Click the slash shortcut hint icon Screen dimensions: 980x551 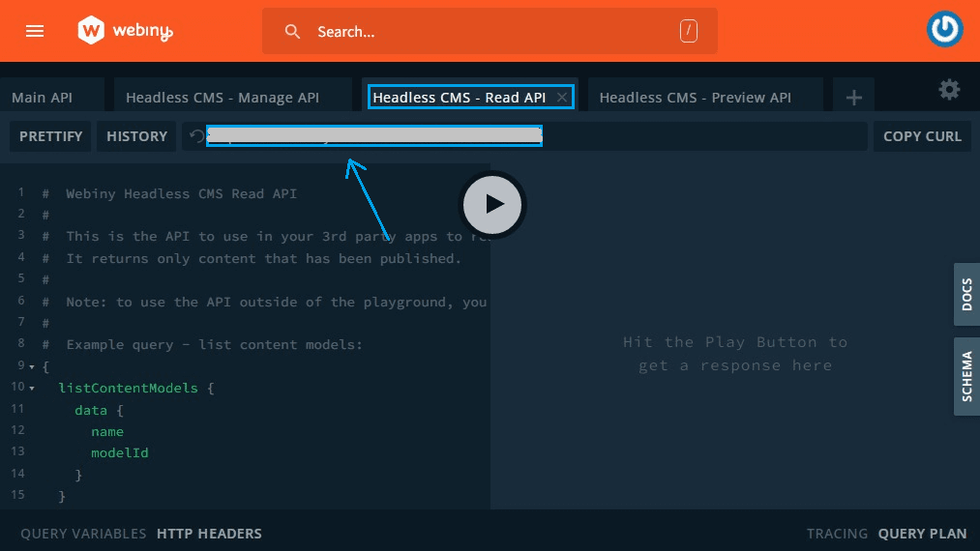(x=688, y=31)
